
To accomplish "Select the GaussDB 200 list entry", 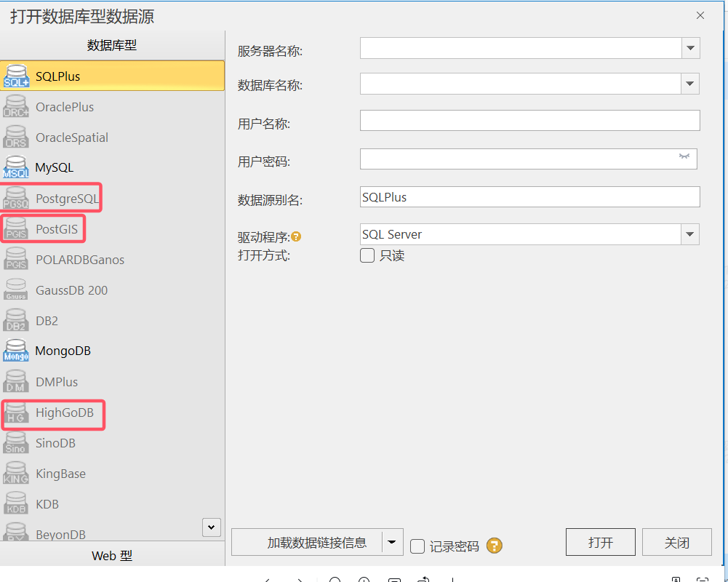I will (x=112, y=290).
